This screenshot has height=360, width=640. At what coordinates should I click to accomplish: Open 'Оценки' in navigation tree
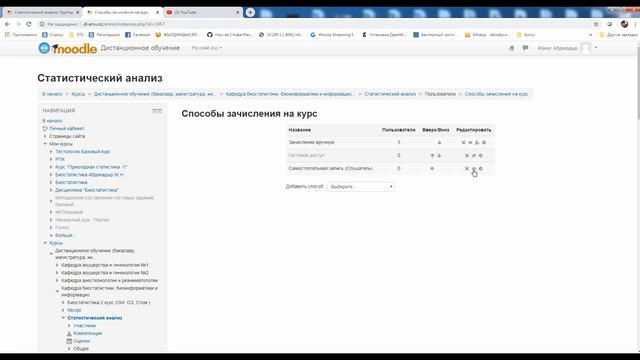tap(82, 341)
